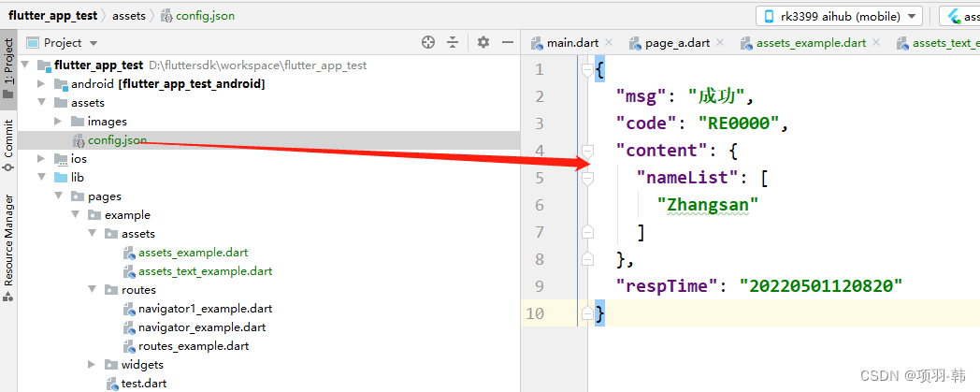
Task: Select routes_example.dart file
Action: (x=194, y=346)
